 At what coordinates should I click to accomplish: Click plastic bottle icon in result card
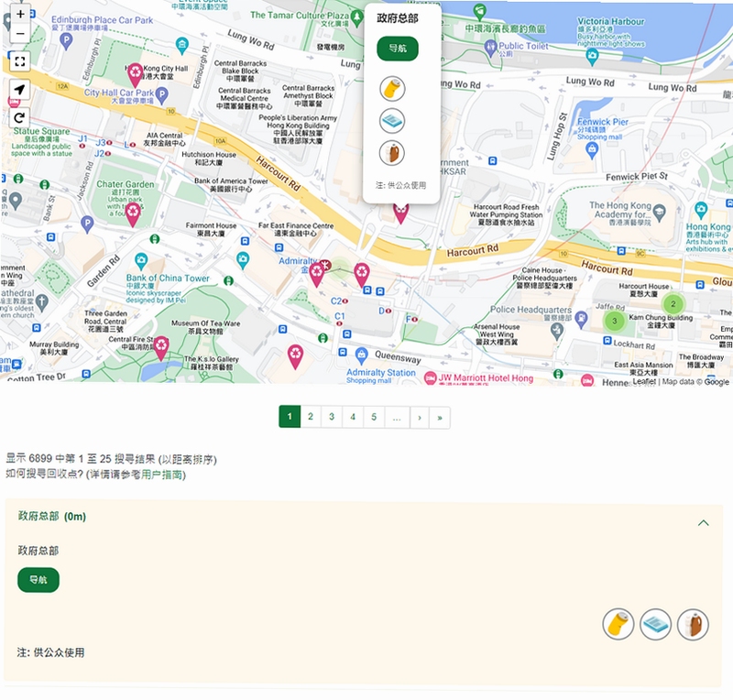[693, 624]
